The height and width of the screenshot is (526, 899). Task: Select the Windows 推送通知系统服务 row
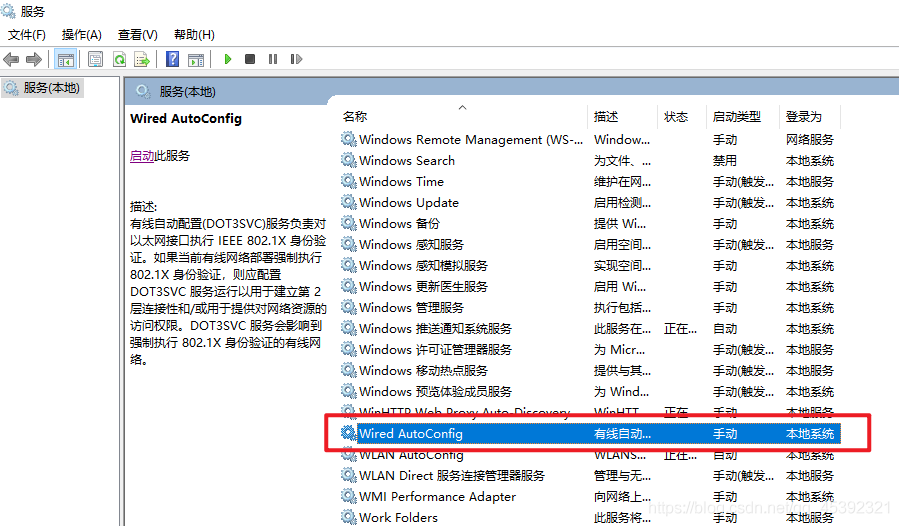click(x=590, y=329)
